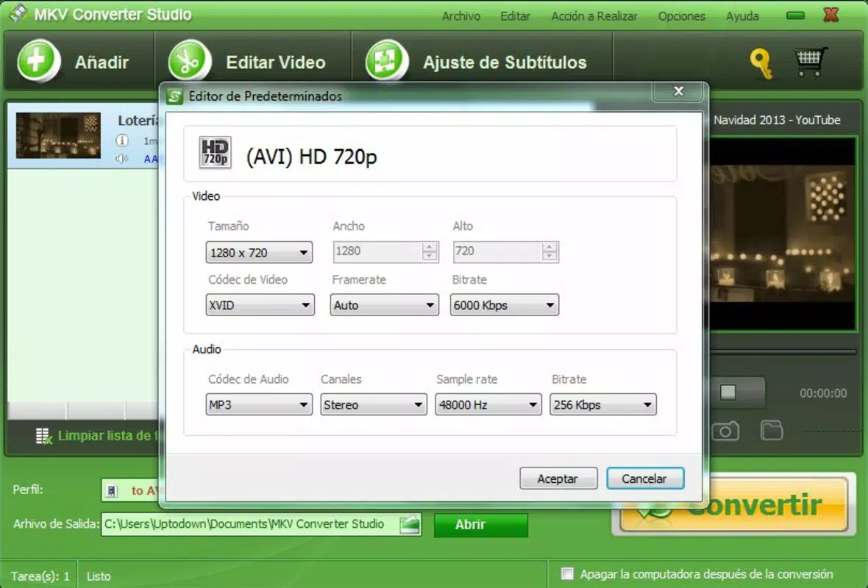Open the Tamaño 1280 x 720 dropdown
This screenshot has width=868, height=588.
259,253
